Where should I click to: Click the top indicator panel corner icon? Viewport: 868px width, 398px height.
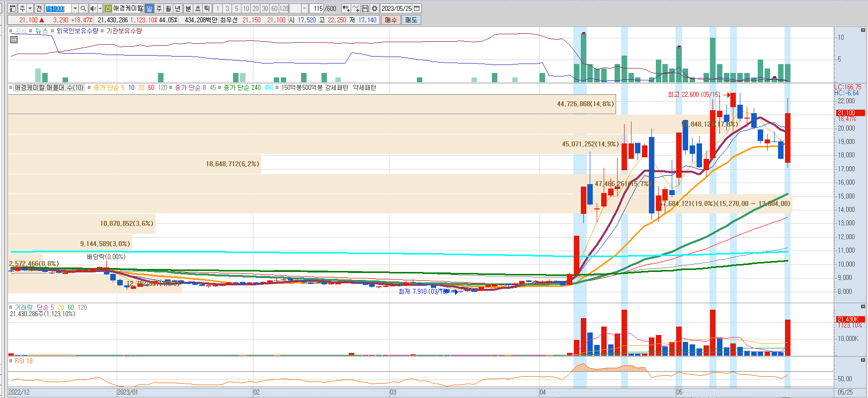[863, 30]
